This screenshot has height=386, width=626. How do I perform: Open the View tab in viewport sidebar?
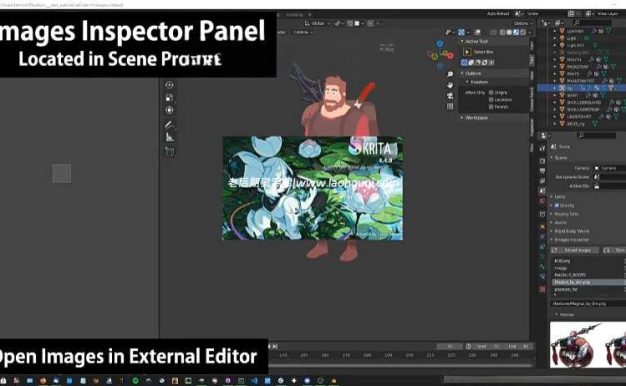pyautogui.click(x=532, y=75)
